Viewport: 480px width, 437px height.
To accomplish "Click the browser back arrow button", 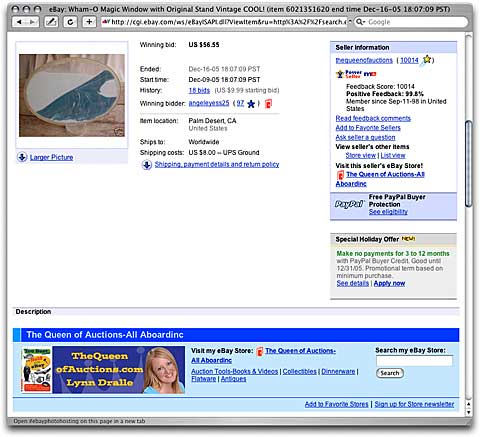I will click(19, 22).
